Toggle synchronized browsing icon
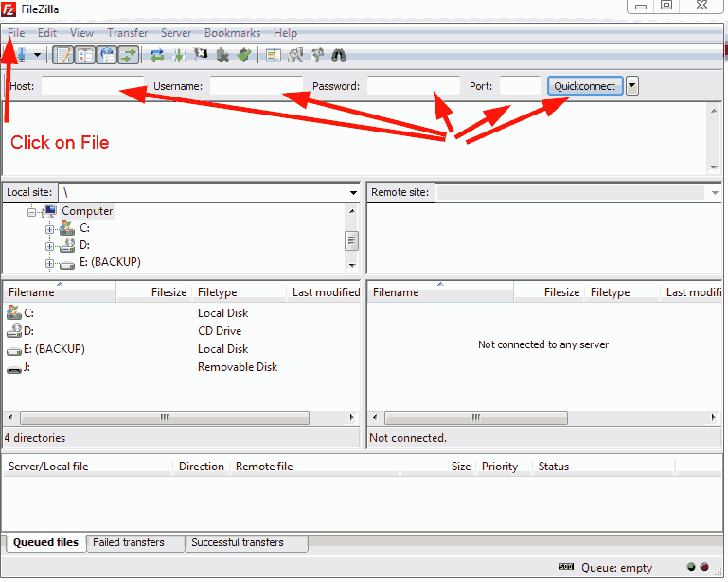 click(x=317, y=56)
